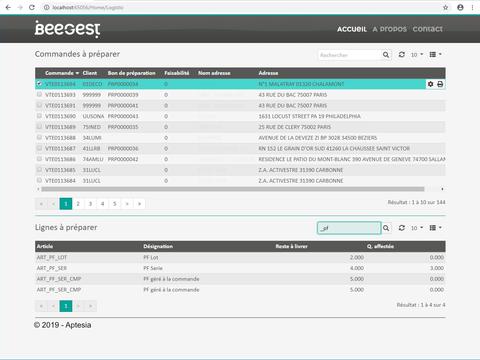Click the browser back arrow
Viewport: 480px width, 360px height.
tap(8, 7)
